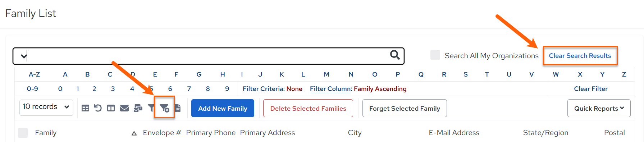Open the 10 records per-page dropdown
This screenshot has height=142, width=644.
[x=46, y=107]
